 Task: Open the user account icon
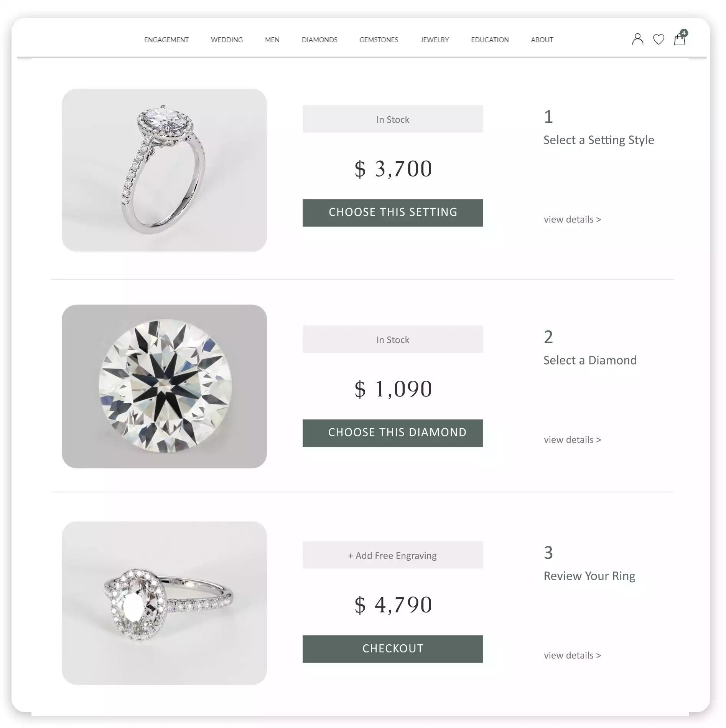coord(637,39)
